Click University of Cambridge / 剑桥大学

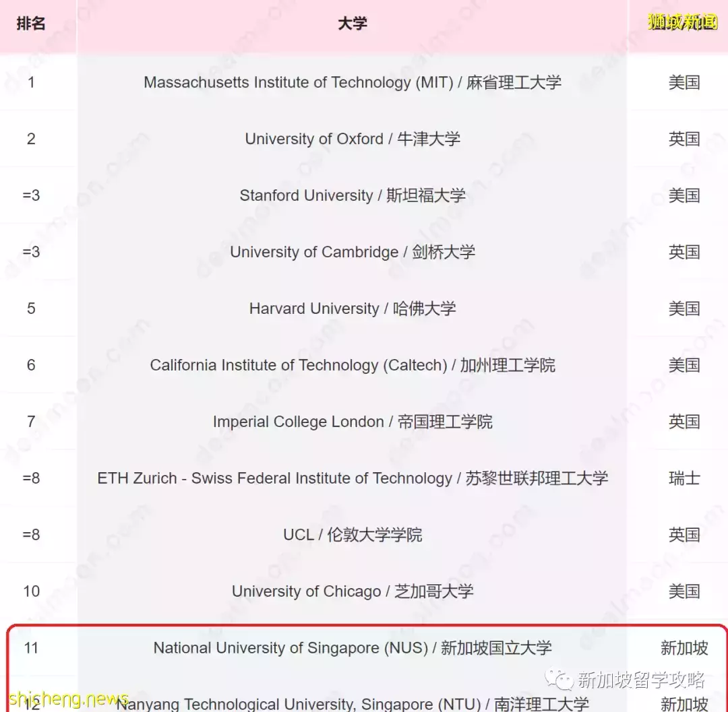point(353,253)
